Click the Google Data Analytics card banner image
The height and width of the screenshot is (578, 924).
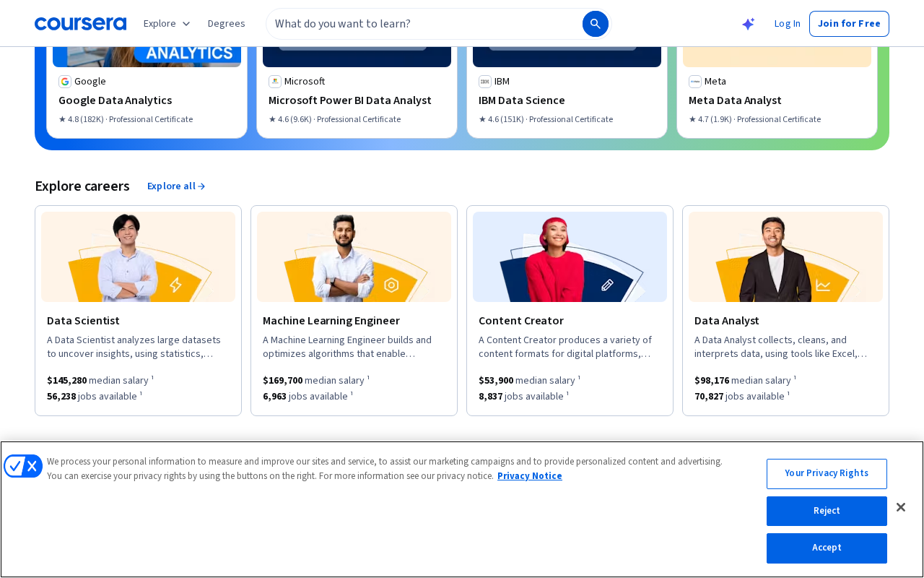point(147,57)
